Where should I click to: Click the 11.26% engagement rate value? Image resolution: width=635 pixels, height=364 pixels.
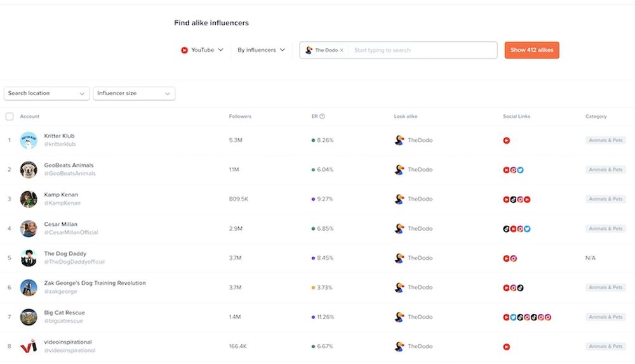click(326, 317)
